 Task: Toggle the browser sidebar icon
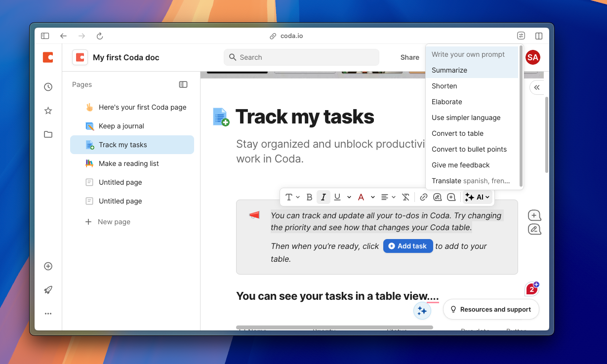coord(45,36)
